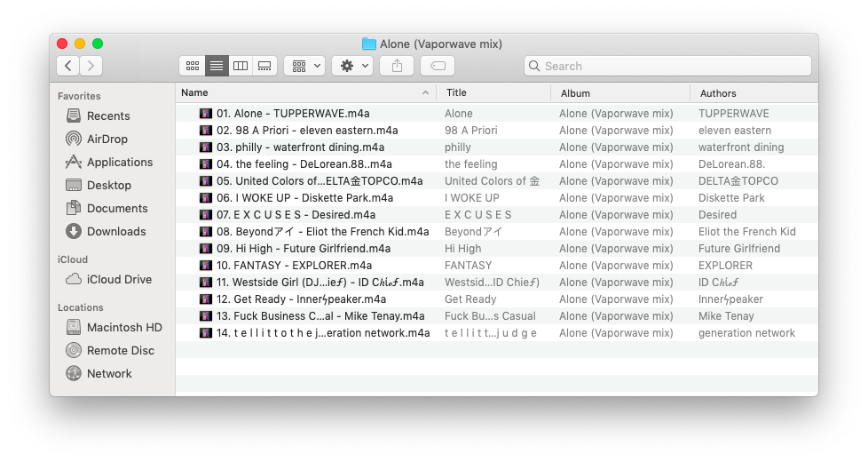The height and width of the screenshot is (462, 868).
Task: Click the Search field
Action: tap(667, 66)
